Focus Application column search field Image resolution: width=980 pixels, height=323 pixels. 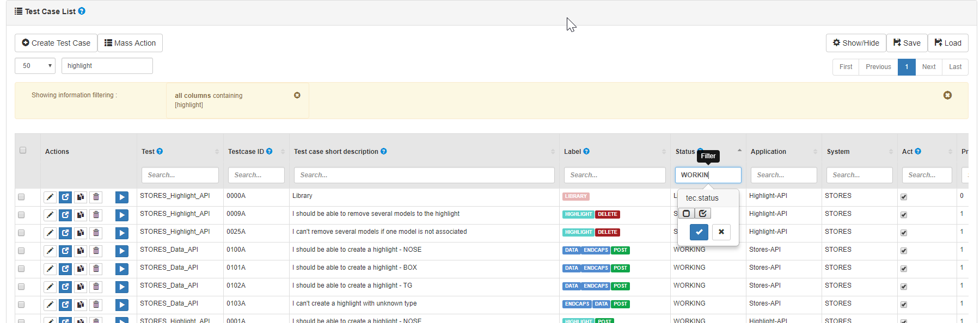(784, 175)
